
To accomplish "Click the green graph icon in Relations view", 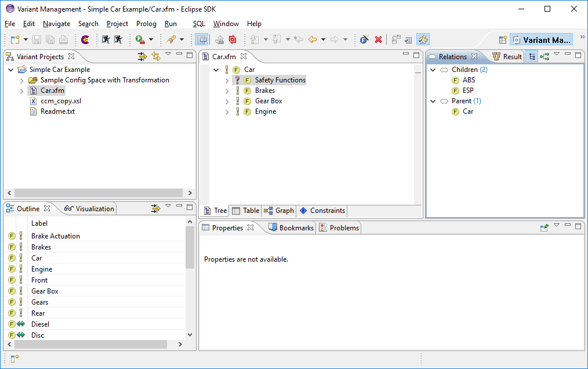I will pos(545,57).
